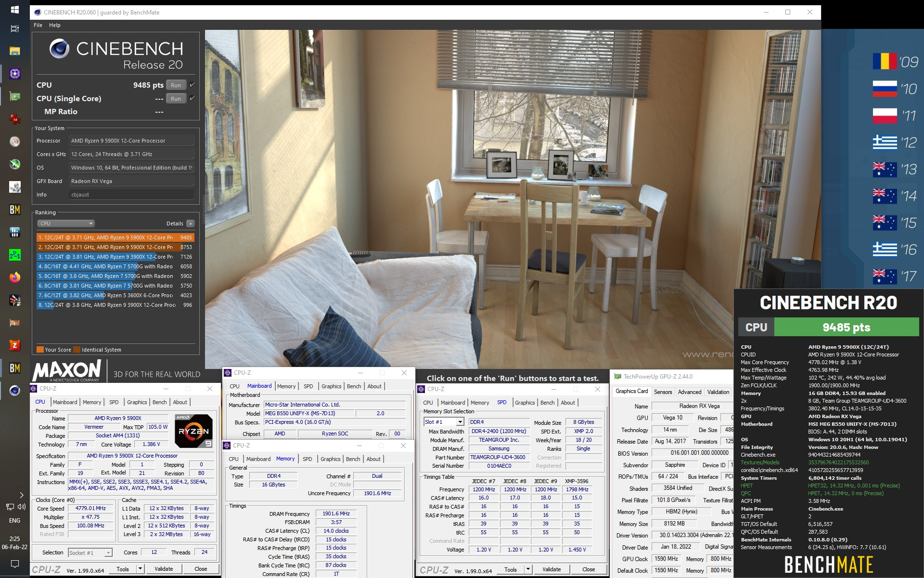Switch to the CPU-Z taskbar icon

pyautogui.click(x=14, y=74)
